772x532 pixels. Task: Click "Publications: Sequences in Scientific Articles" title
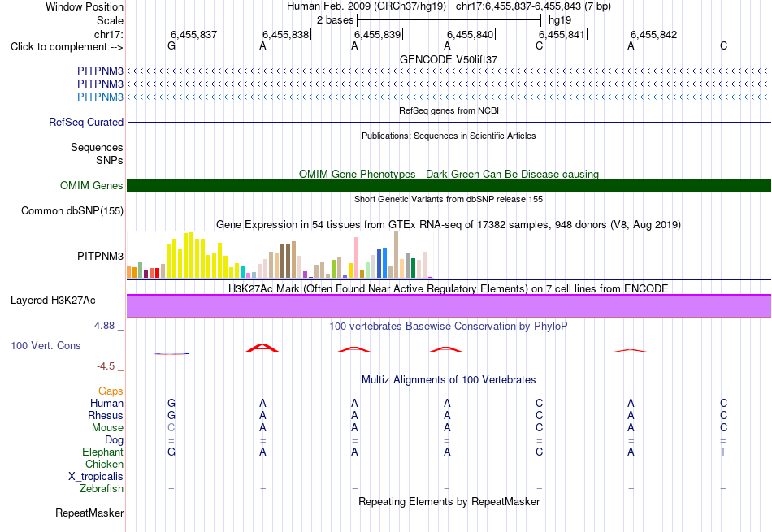tap(449, 136)
